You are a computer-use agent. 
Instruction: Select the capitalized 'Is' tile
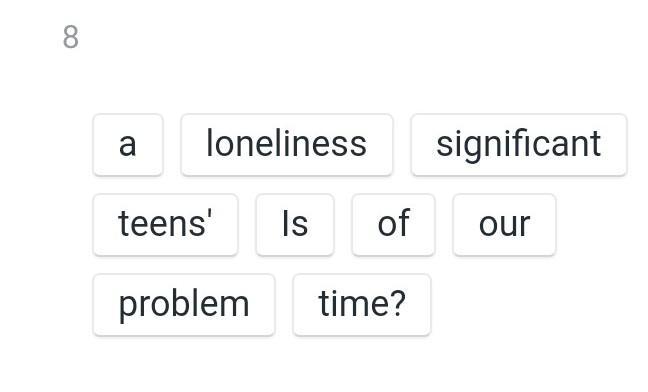[295, 225]
